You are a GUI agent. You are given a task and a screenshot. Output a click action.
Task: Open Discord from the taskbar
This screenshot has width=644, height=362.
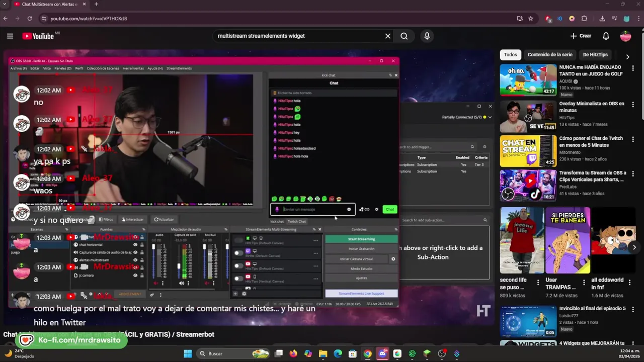point(382,353)
